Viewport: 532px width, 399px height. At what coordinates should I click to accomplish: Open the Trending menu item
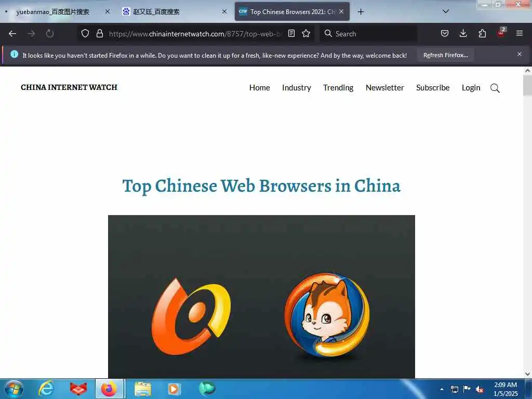point(338,88)
